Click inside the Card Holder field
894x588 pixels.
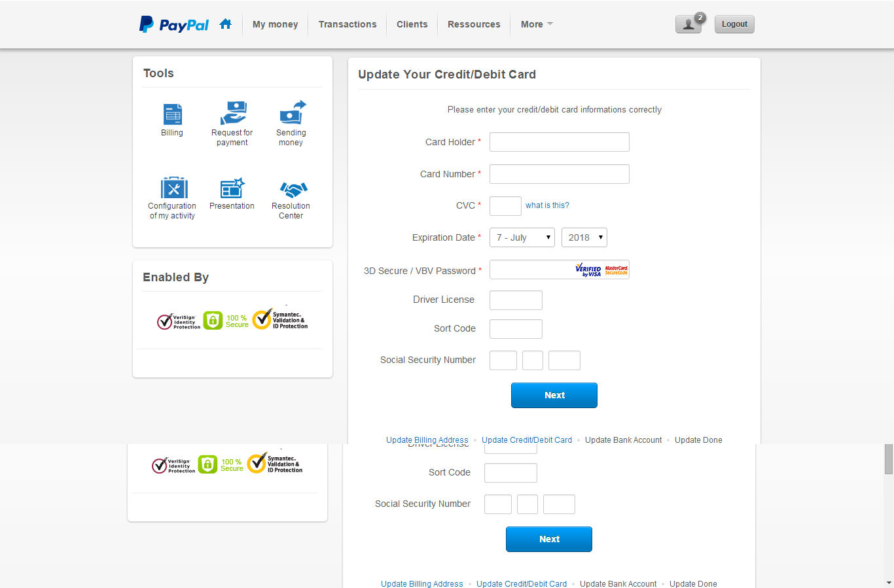pos(559,142)
